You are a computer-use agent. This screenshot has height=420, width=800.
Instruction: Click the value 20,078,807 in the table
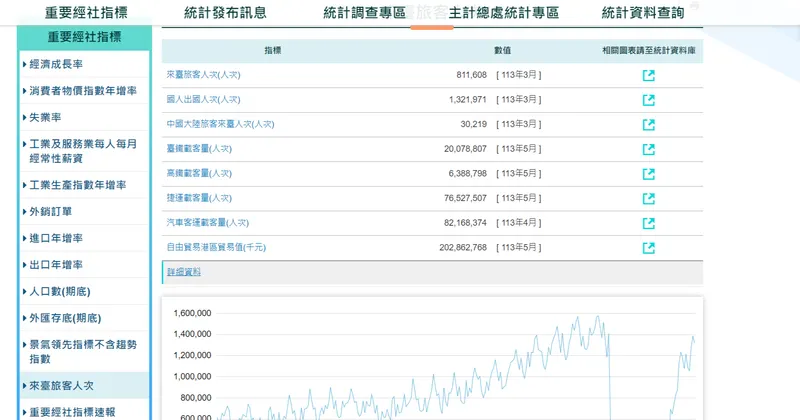point(465,149)
